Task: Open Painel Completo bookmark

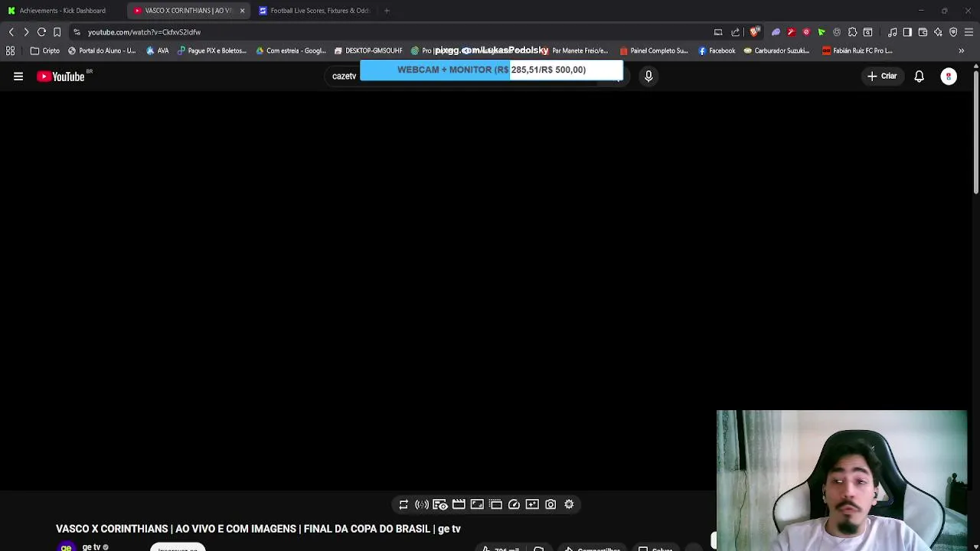Action: [654, 51]
